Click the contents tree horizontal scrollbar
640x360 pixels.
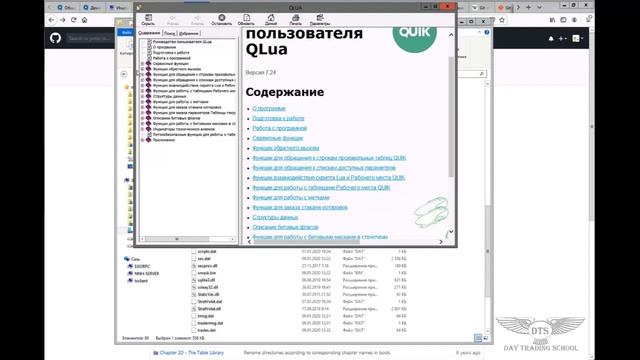[x=177, y=239]
